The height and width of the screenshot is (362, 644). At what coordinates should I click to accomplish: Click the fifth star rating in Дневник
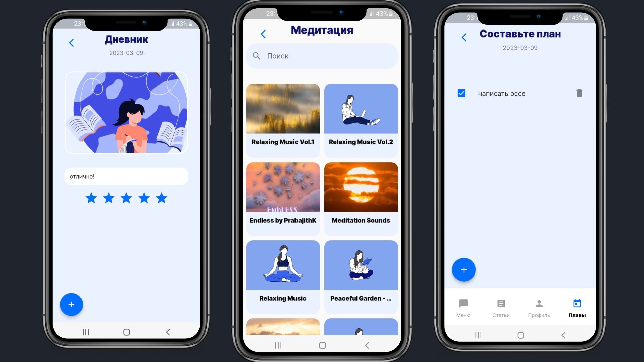[161, 197]
